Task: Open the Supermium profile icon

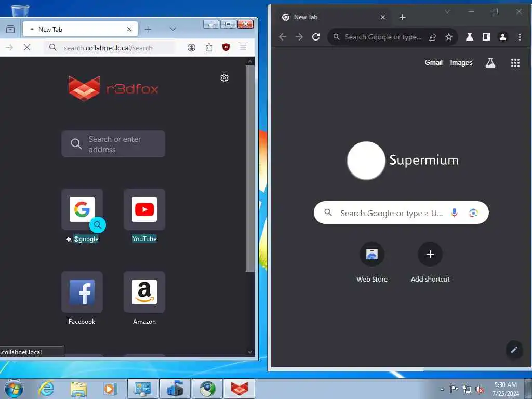Action: [x=503, y=37]
